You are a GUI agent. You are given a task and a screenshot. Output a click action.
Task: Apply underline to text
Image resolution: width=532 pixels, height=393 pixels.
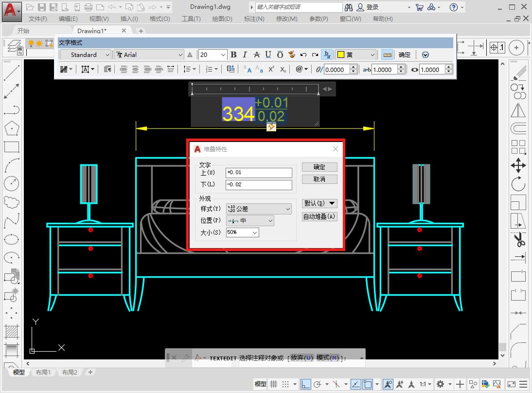pos(268,55)
